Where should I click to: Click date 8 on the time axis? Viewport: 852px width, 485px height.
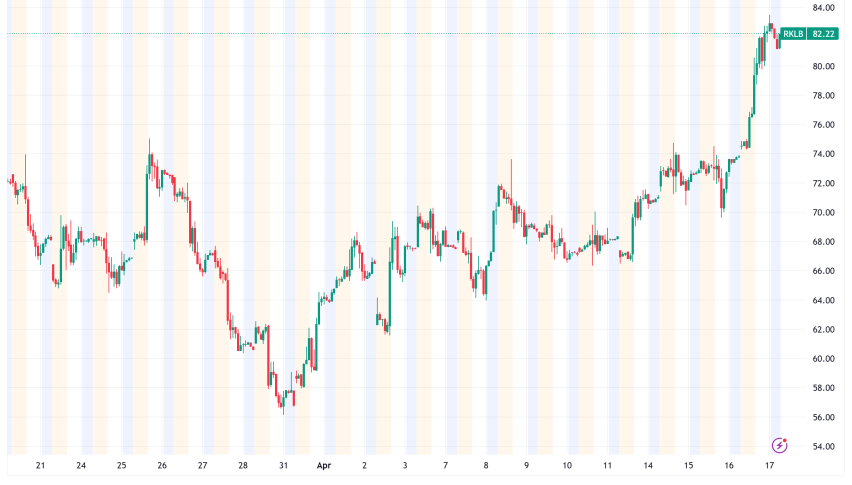pyautogui.click(x=486, y=466)
